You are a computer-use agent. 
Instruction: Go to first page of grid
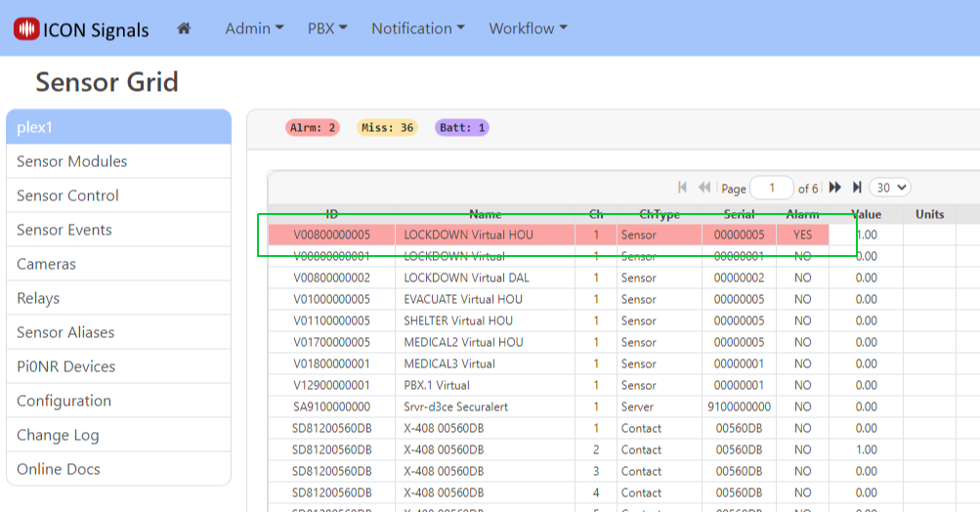point(682,188)
